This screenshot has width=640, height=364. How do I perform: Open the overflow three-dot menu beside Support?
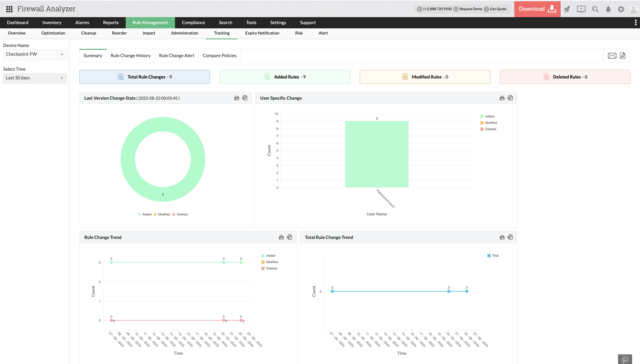point(636,22)
